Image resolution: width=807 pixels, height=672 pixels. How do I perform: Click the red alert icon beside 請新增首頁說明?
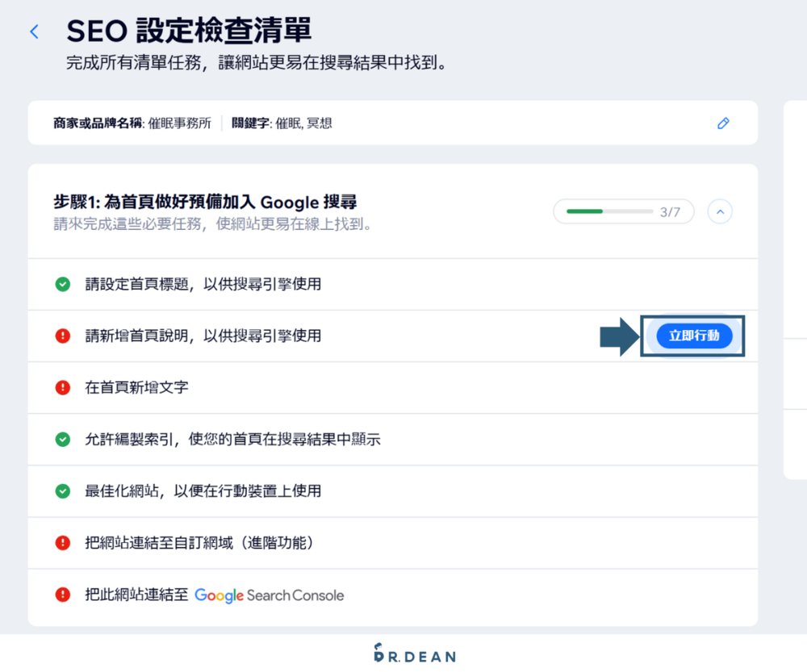pyautogui.click(x=62, y=336)
